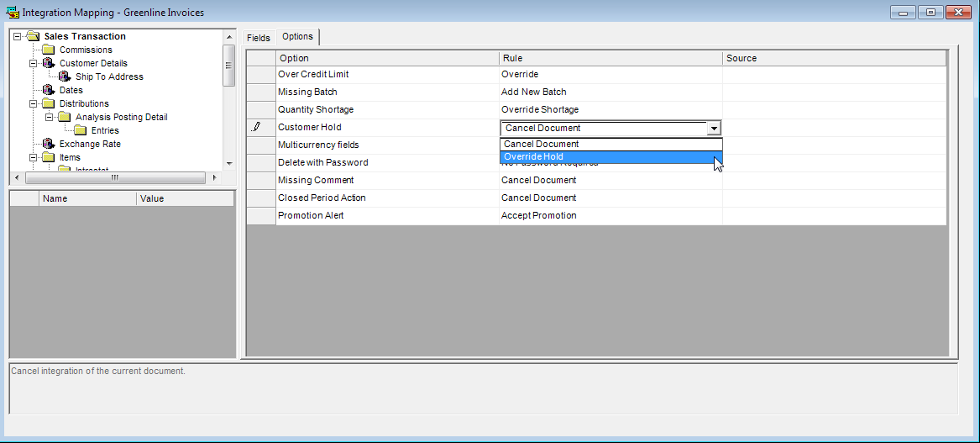Click the Items folder icon

(x=48, y=158)
